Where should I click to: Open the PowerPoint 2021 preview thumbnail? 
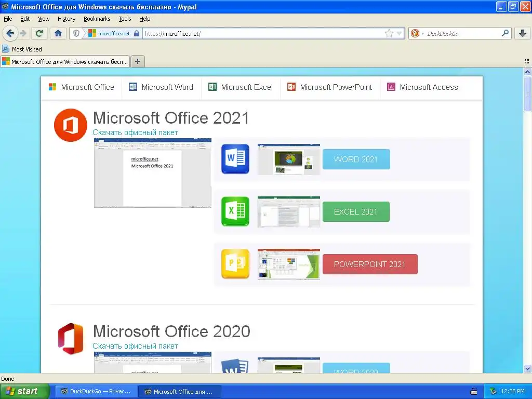[289, 264]
